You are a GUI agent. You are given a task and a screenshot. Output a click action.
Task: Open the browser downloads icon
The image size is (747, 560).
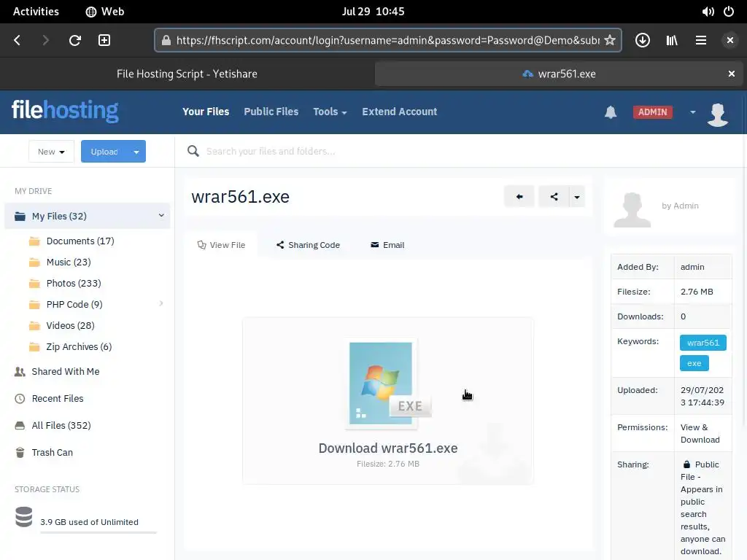[642, 41]
